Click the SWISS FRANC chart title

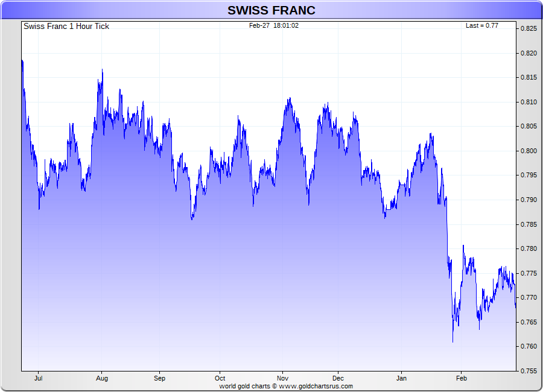tap(271, 10)
